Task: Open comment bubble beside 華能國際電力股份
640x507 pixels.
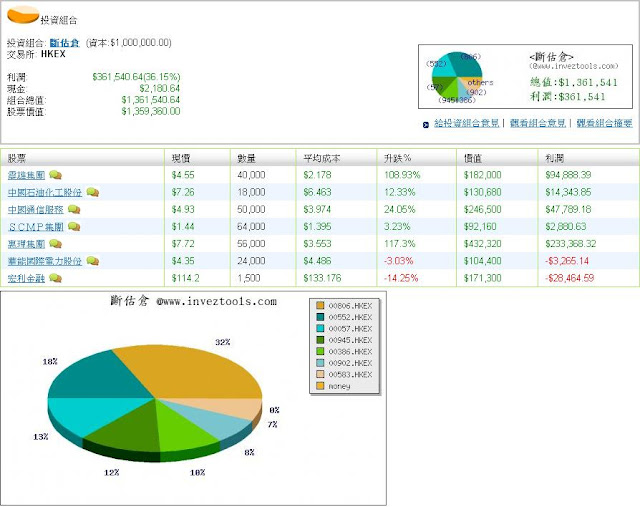Action: coord(93,261)
